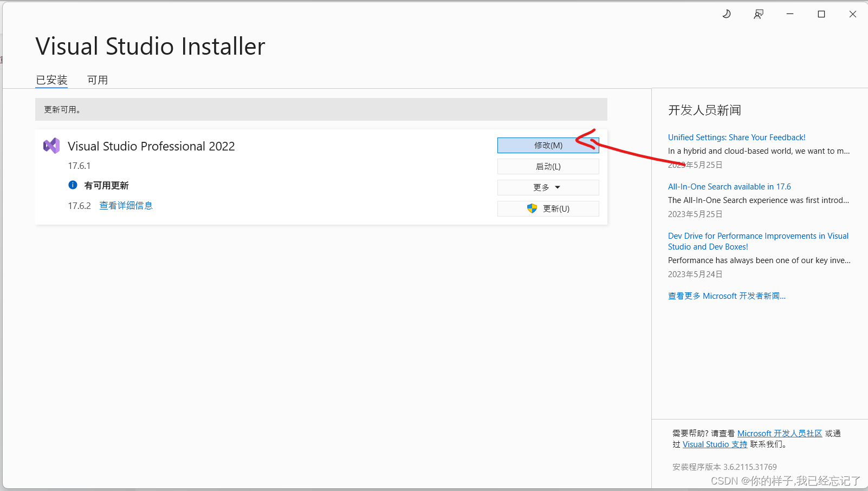The width and height of the screenshot is (868, 491).
Task: Open Microsoft 开发人员社区 link
Action: (780, 434)
